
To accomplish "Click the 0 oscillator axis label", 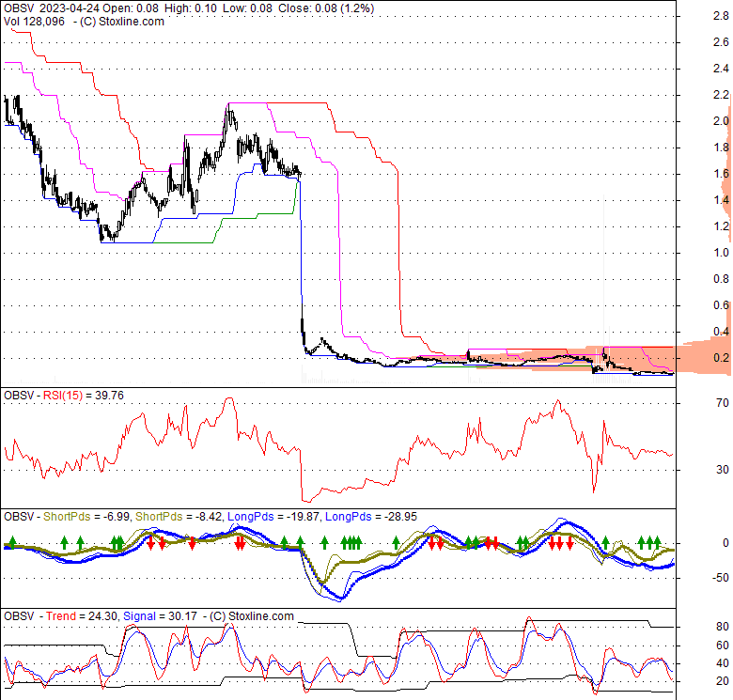I will (725, 543).
